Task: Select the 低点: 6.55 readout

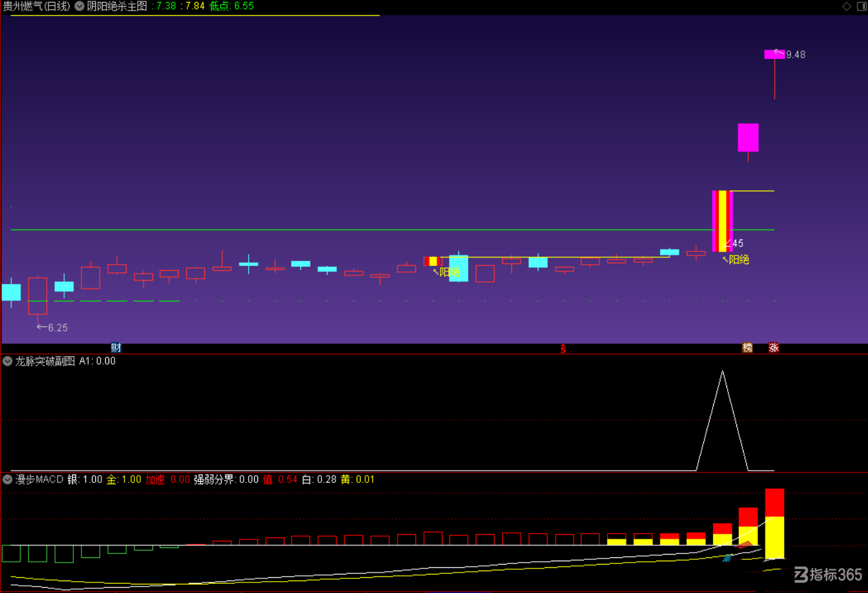Action: (x=232, y=6)
